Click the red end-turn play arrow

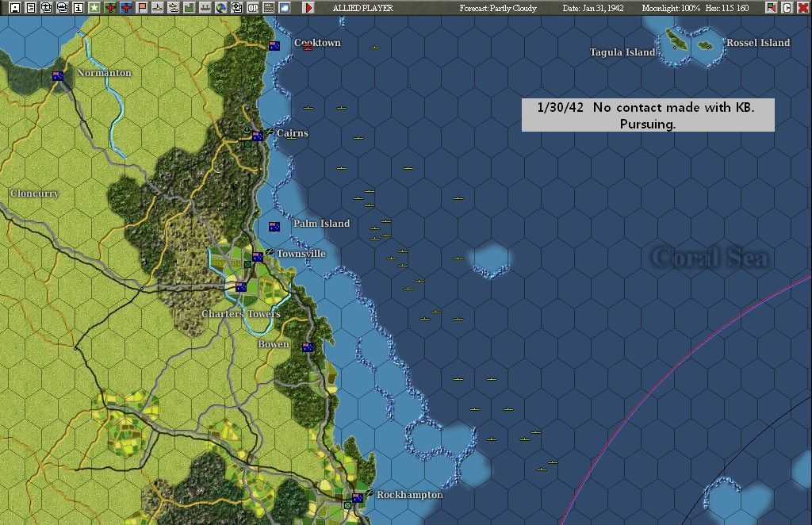pyautogui.click(x=308, y=8)
